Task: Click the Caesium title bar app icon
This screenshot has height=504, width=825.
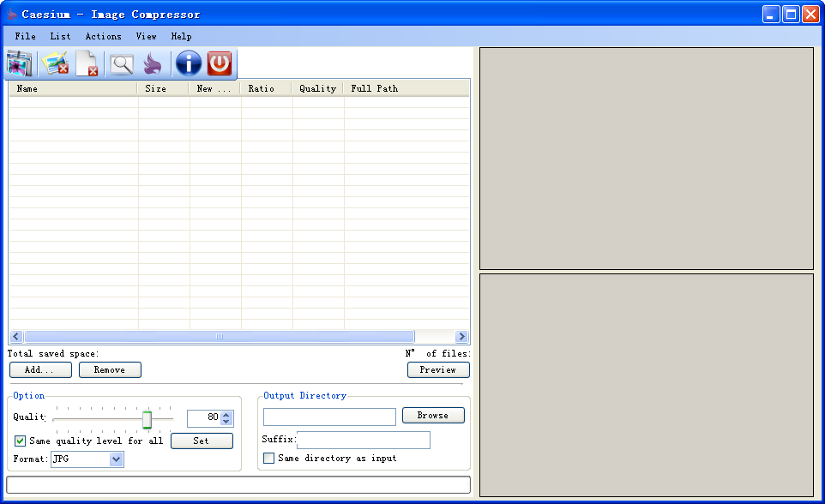Action: click(x=11, y=15)
